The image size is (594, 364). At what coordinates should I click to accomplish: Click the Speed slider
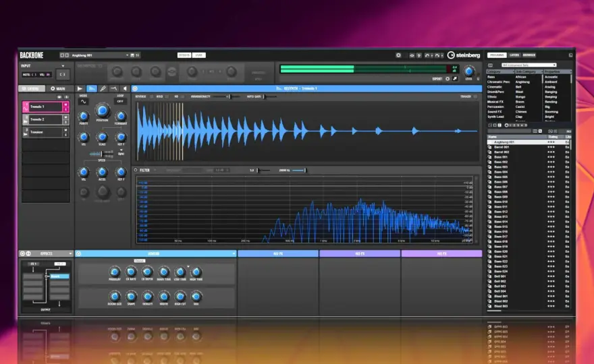[101, 153]
